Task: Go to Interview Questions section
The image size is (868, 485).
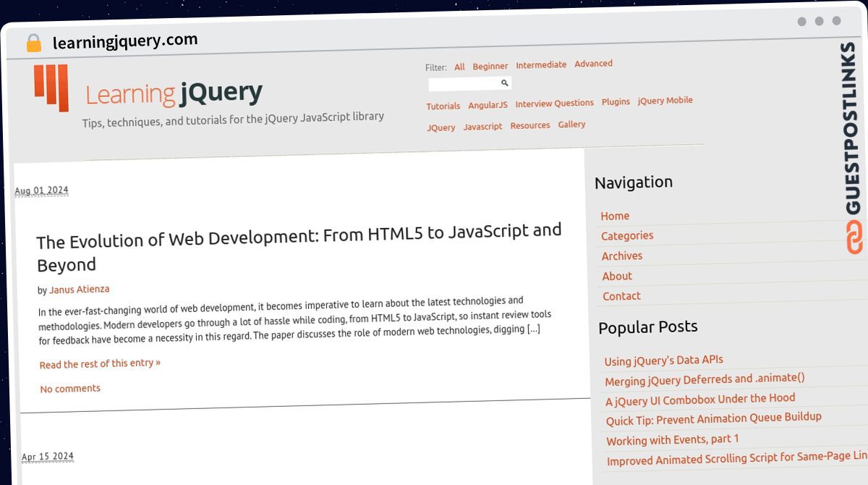Action: (x=554, y=104)
